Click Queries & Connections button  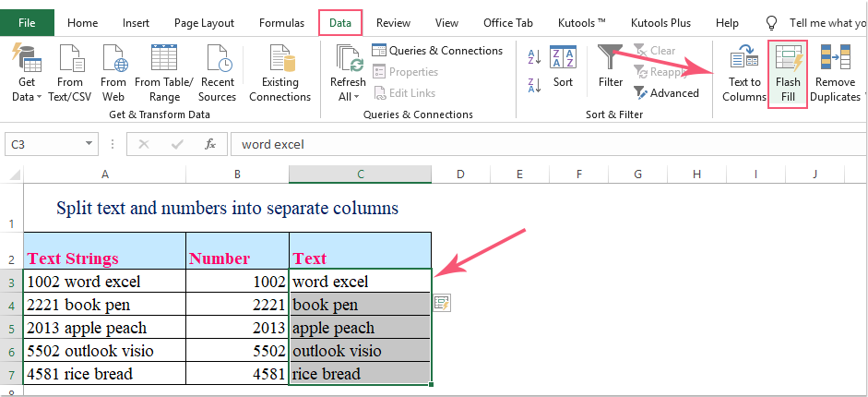point(438,51)
